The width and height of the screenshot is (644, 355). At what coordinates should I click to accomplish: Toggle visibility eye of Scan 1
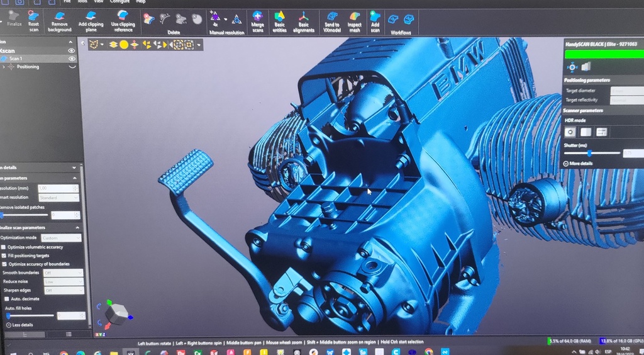pyautogui.click(x=72, y=59)
